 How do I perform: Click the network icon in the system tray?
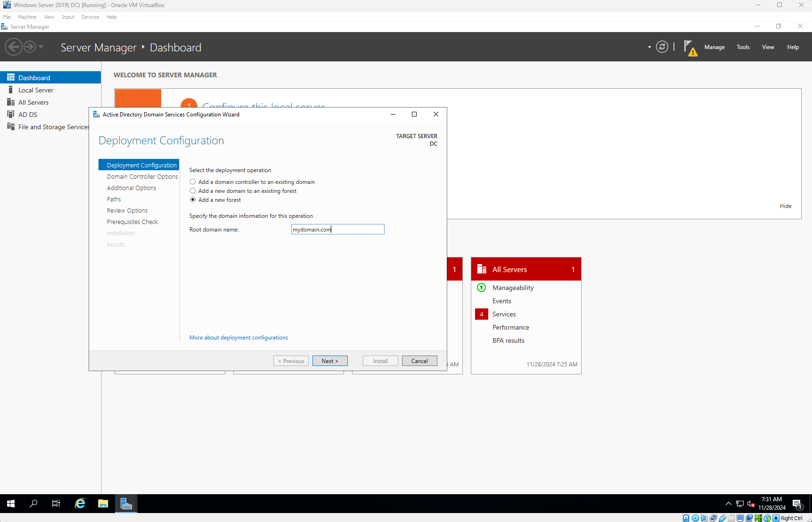point(740,504)
